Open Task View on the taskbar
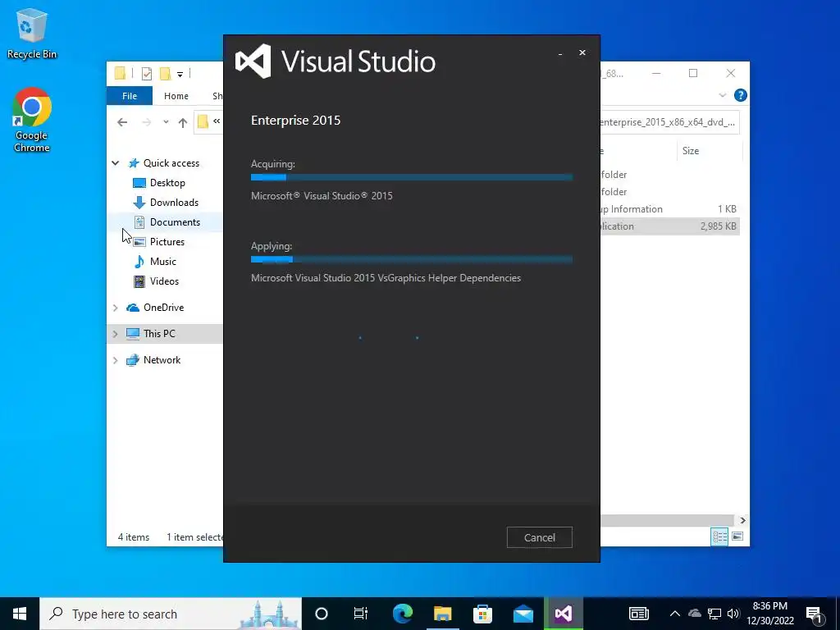This screenshot has width=840, height=630. click(x=361, y=614)
